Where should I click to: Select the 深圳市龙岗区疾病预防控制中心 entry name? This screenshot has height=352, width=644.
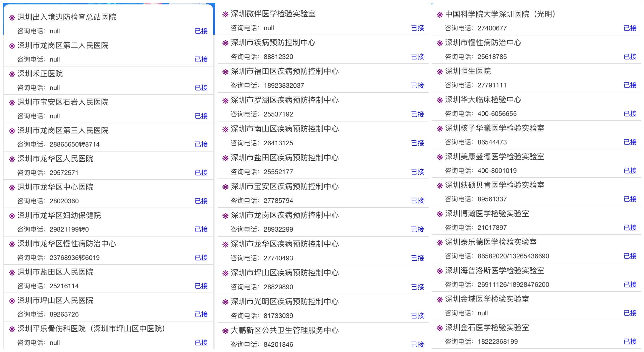pyautogui.click(x=285, y=215)
